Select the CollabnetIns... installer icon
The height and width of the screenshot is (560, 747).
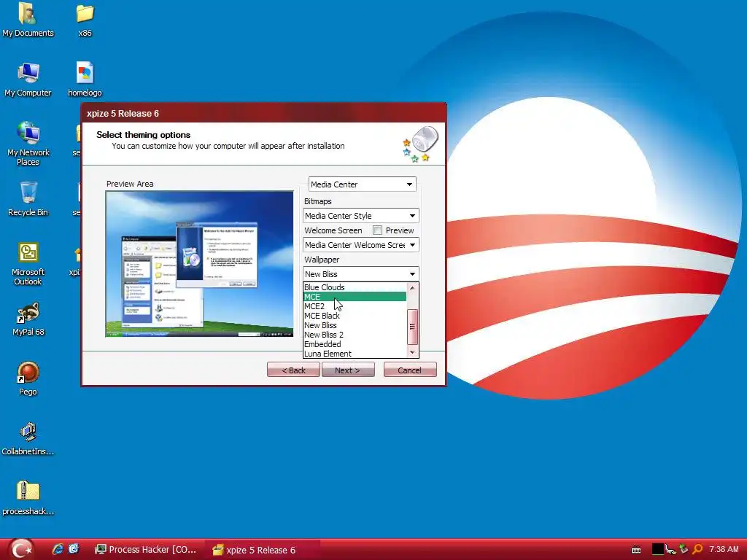pyautogui.click(x=28, y=438)
